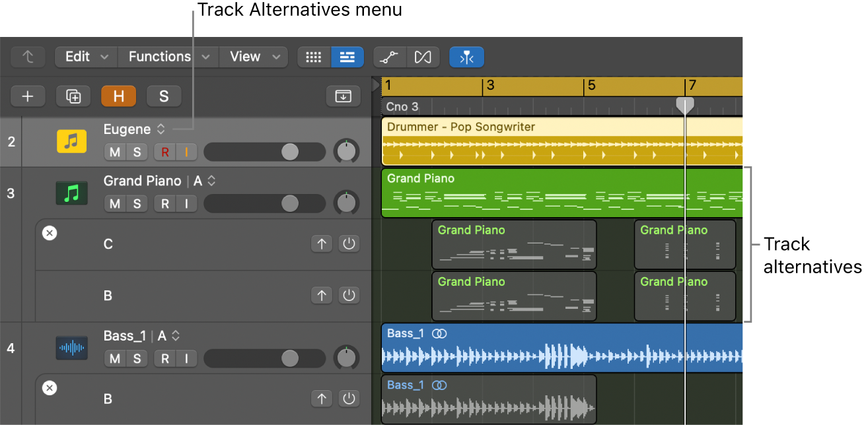Viewport: 868px width, 425px height.
Task: Select the Grand Piano instrument icon
Action: [71, 193]
